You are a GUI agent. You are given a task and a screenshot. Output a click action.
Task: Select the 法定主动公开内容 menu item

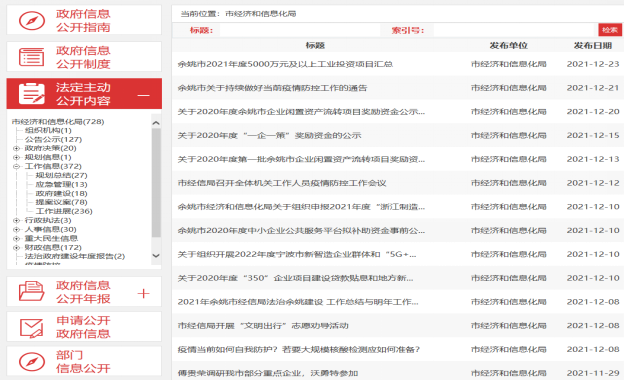coord(84,94)
